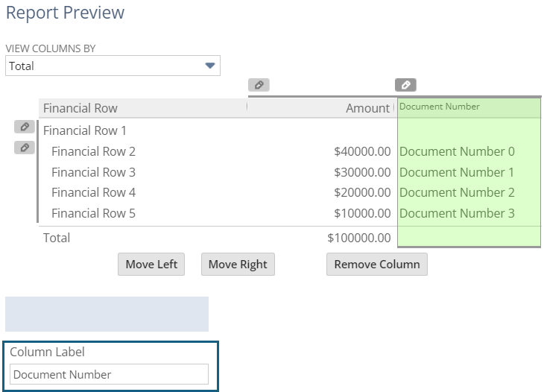Open the View Columns By dropdown arrow
Image resolution: width=544 pixels, height=392 pixels.
click(210, 66)
